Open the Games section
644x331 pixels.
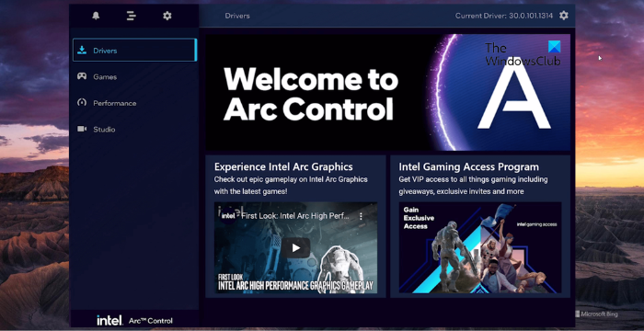[134, 77]
